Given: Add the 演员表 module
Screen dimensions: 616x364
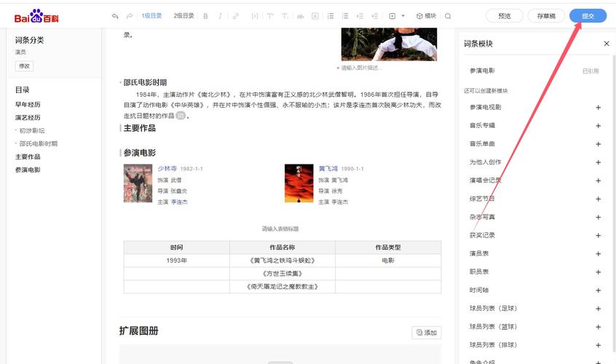Looking at the screenshot, I should coord(598,253).
